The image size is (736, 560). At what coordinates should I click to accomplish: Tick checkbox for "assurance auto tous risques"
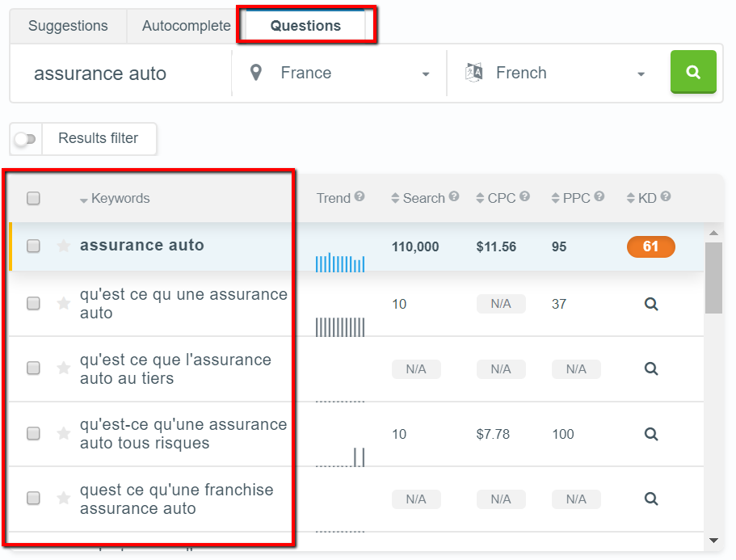33,433
